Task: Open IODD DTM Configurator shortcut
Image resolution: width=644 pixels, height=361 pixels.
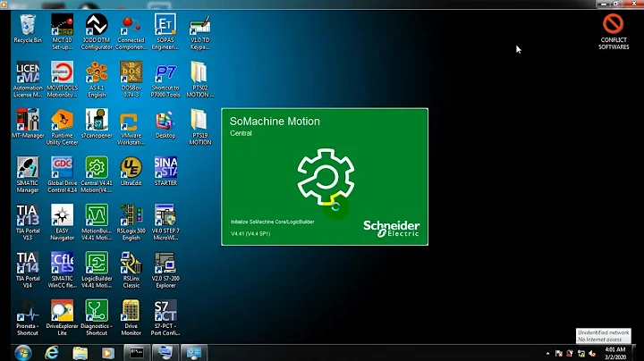Action: point(97,31)
